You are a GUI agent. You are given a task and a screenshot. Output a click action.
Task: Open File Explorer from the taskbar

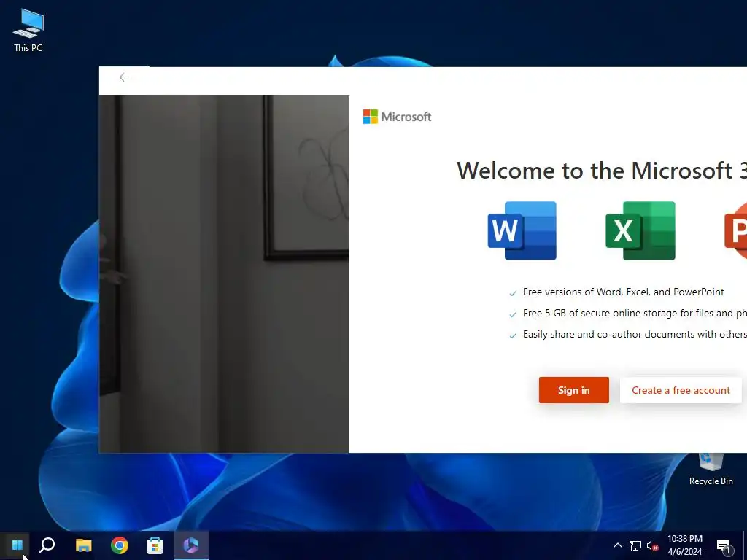pyautogui.click(x=83, y=545)
